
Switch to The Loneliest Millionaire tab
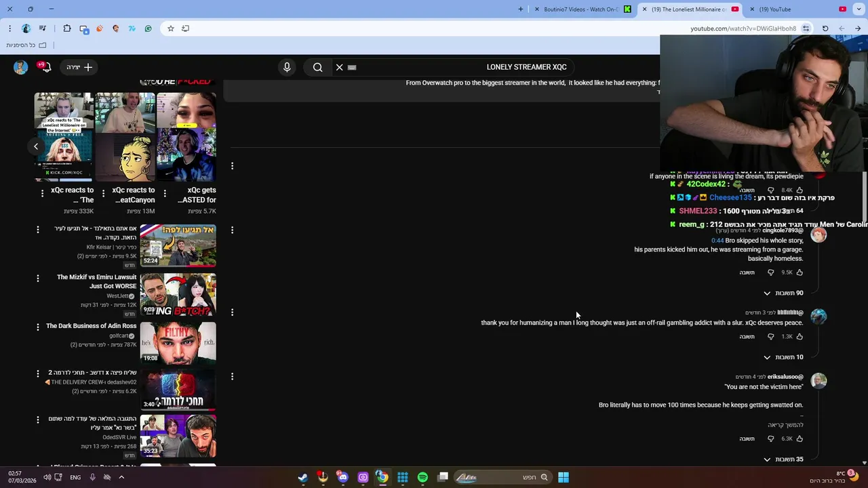689,9
